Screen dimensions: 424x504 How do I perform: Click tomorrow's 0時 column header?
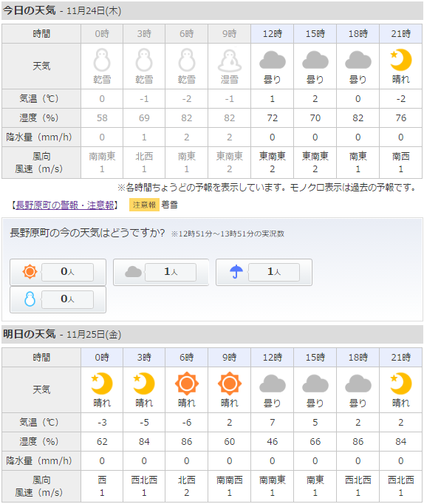[102, 357]
